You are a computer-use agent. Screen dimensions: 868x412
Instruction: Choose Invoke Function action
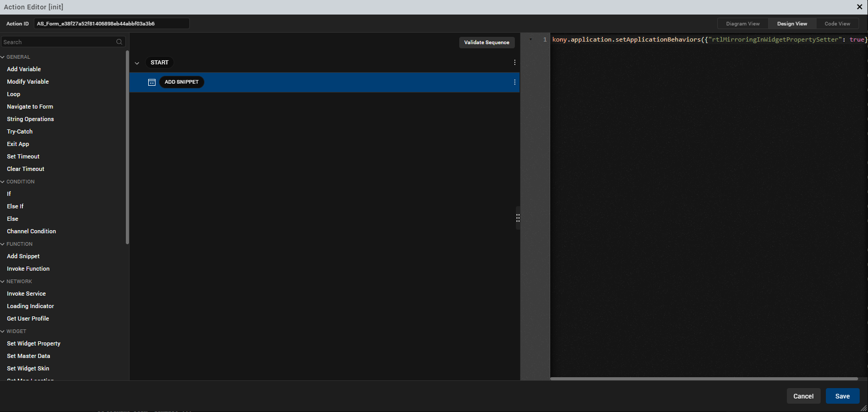[x=29, y=269]
